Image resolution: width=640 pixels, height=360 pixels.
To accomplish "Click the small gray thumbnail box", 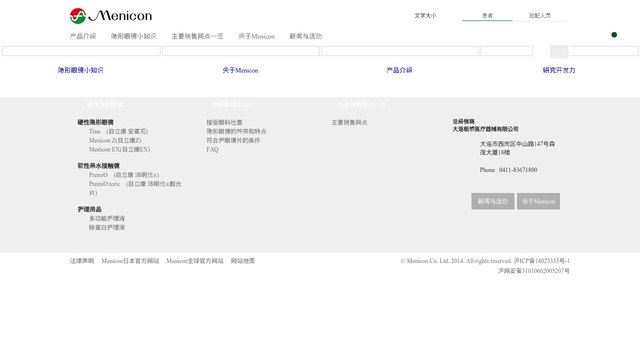I will pyautogui.click(x=559, y=52).
